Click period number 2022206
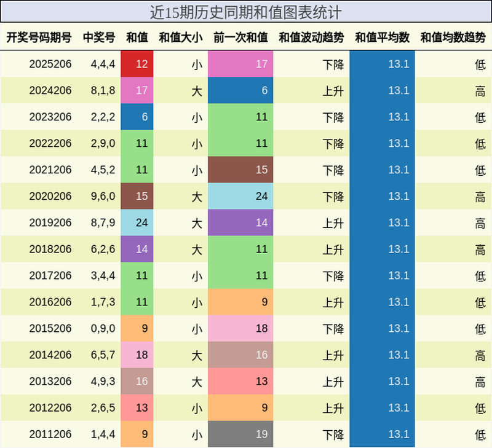 [50, 143]
